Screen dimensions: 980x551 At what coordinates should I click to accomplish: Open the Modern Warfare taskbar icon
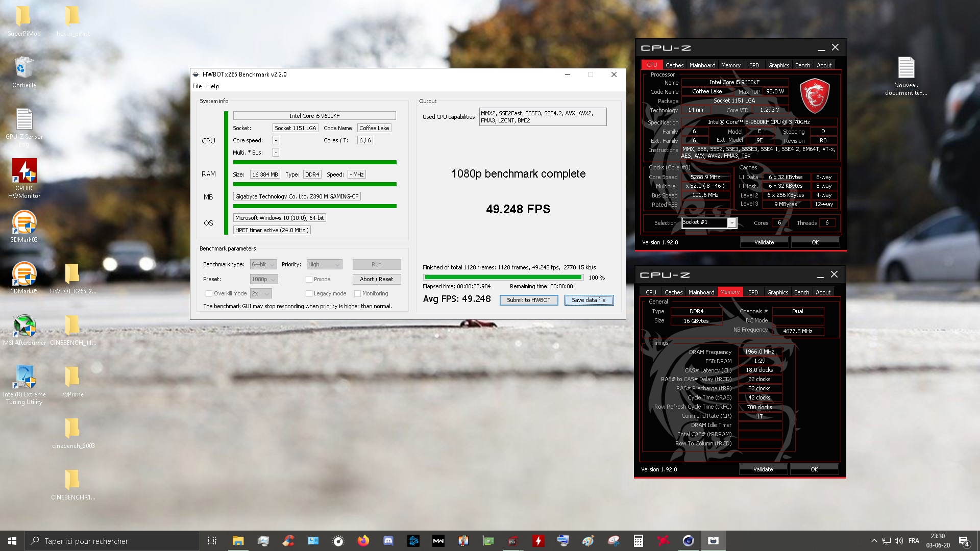click(x=438, y=541)
